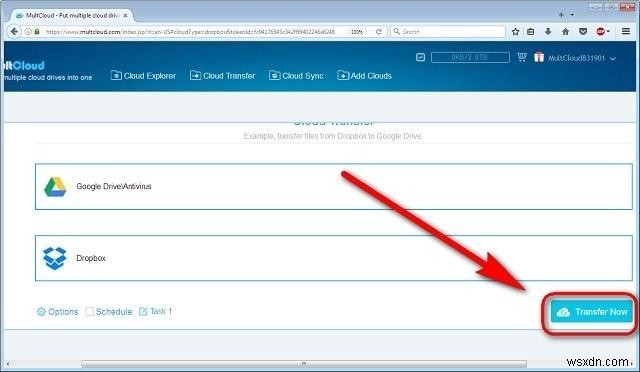The height and width of the screenshot is (372, 640).
Task: Open the bookmarks list icon
Action: click(x=531, y=31)
